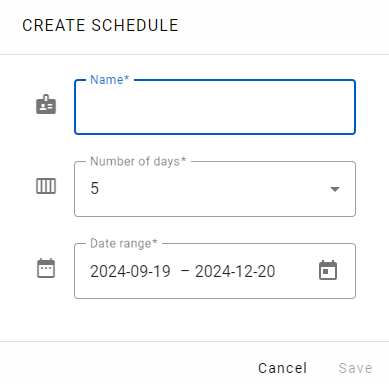
Task: Click the blank footer area left of Cancel
Action: 127,367
